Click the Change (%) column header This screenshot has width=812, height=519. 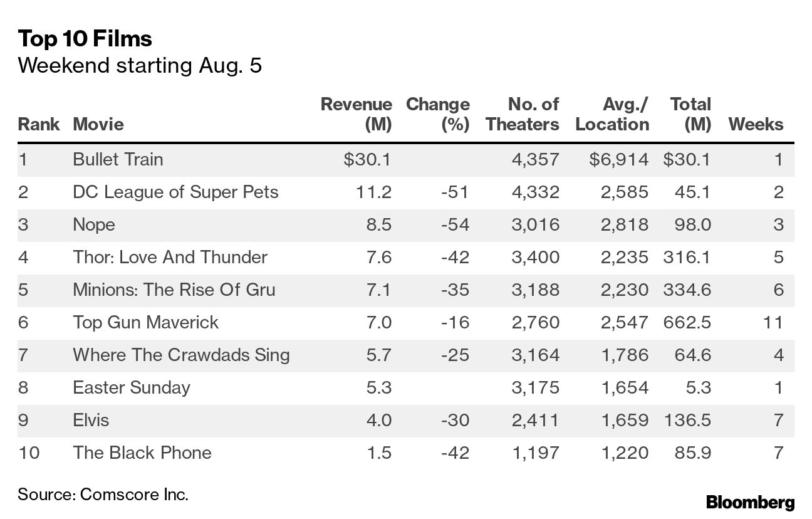point(438,114)
